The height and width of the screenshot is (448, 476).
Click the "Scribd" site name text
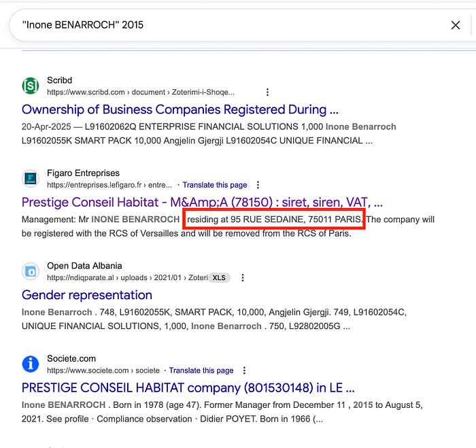click(60, 80)
